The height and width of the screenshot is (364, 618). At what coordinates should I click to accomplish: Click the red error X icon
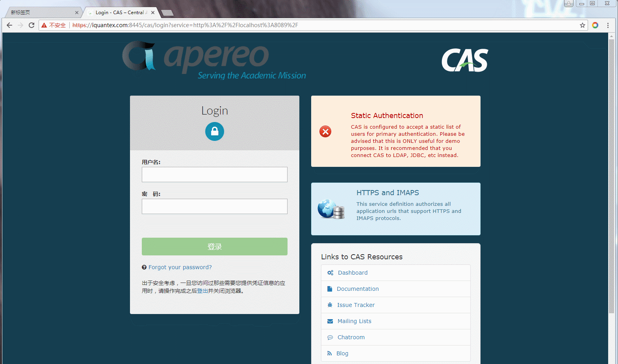click(325, 131)
